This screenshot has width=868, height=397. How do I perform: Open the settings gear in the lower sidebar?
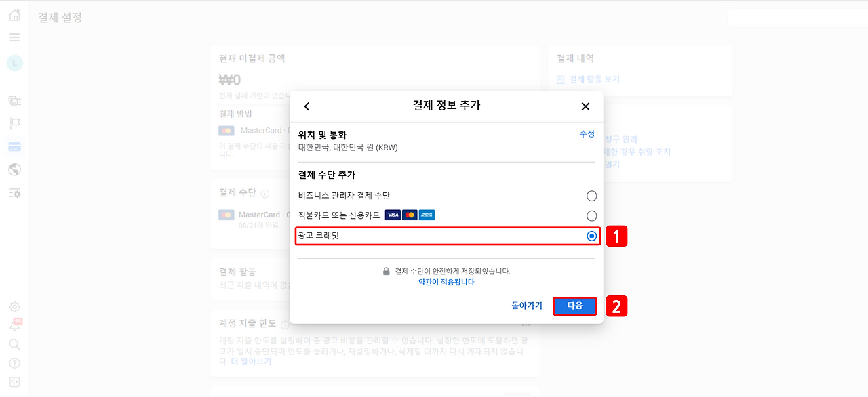tap(14, 306)
